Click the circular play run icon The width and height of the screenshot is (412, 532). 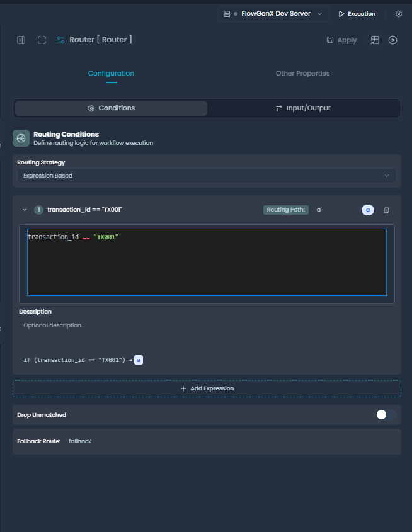click(392, 40)
